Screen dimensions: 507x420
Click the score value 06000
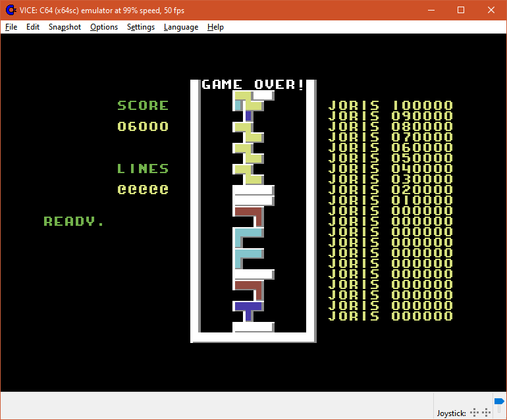pos(143,126)
